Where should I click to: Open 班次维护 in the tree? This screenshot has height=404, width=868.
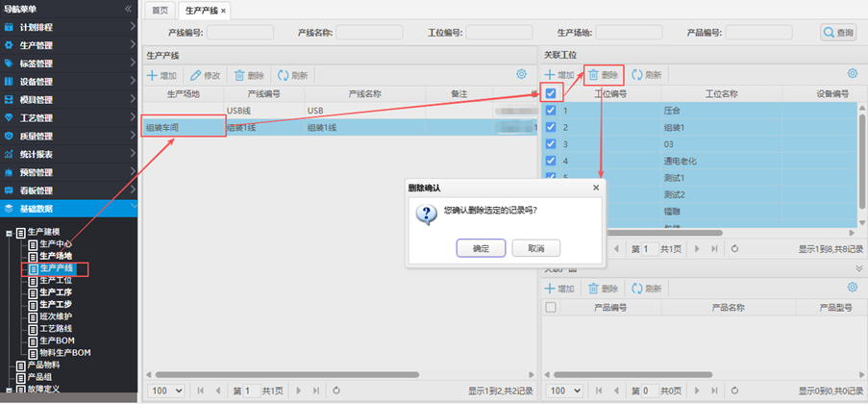click(56, 316)
